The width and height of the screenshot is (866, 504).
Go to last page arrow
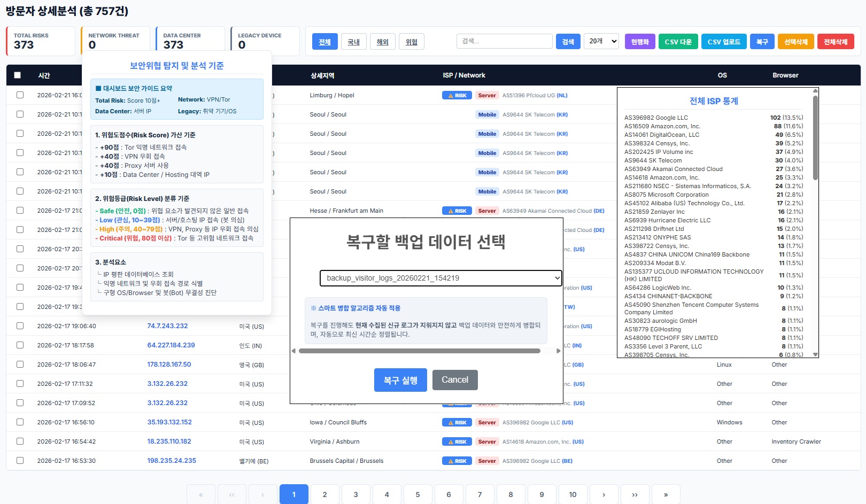[x=666, y=494]
